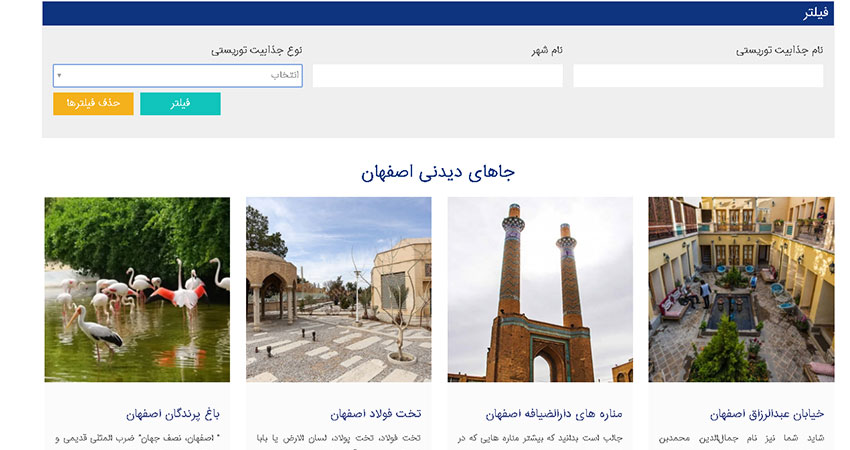The height and width of the screenshot is (450, 850).
Task: Click the 'نام جاذبه توریستی' field label
Action: click(779, 50)
